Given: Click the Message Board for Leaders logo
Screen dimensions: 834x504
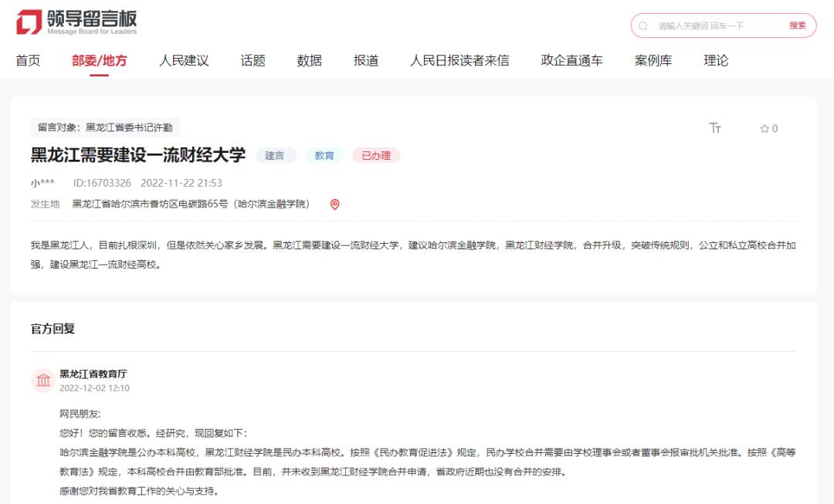Looking at the screenshot, I should 76,22.
